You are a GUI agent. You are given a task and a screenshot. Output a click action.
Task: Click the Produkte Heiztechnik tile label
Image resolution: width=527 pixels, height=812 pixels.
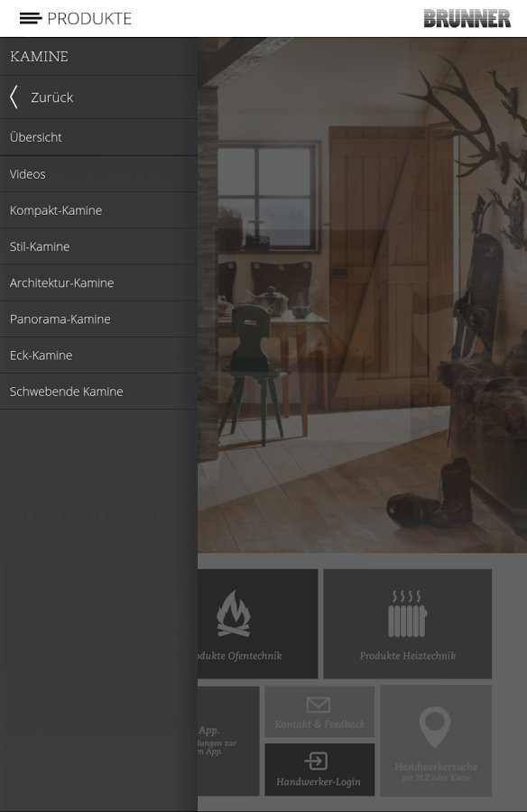[x=408, y=656]
